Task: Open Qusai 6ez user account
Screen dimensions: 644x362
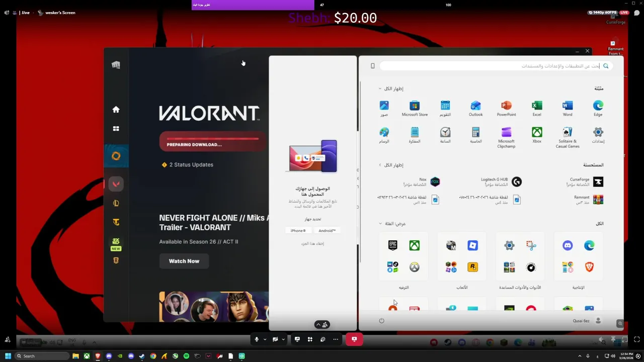Action: tap(587, 321)
